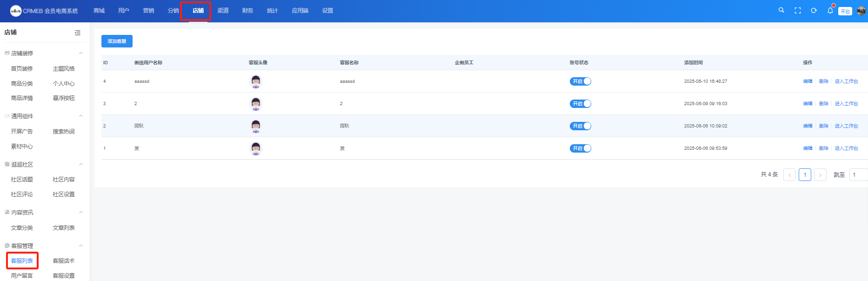Click 删除 for the ID 4 row
The image size is (868, 281).
823,81
